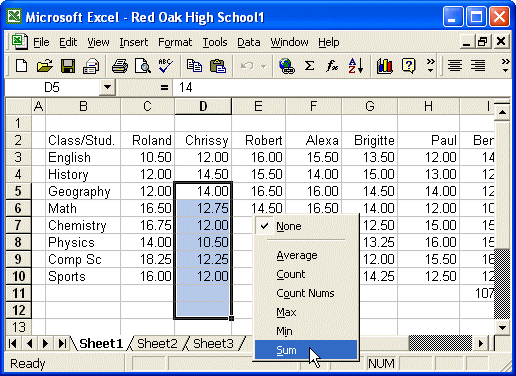516x376 pixels.
Task: Click the cell containing 18.25
Action: pos(147,259)
